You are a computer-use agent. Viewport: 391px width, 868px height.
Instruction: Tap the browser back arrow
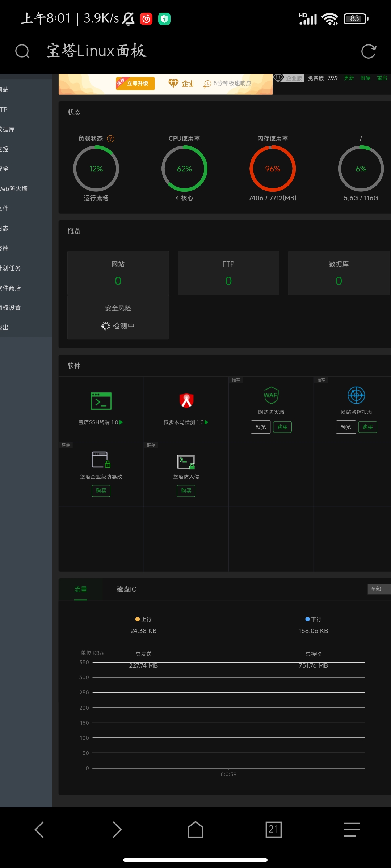[39, 829]
